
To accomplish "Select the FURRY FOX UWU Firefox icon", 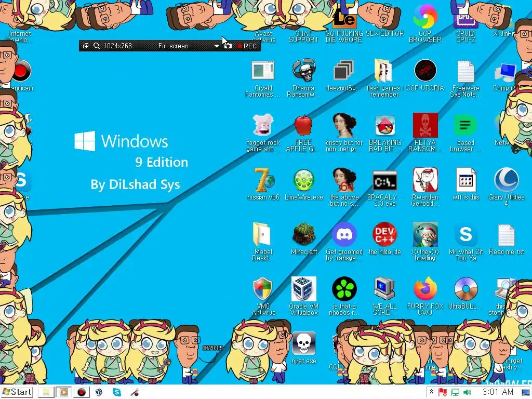I will (425, 297).
